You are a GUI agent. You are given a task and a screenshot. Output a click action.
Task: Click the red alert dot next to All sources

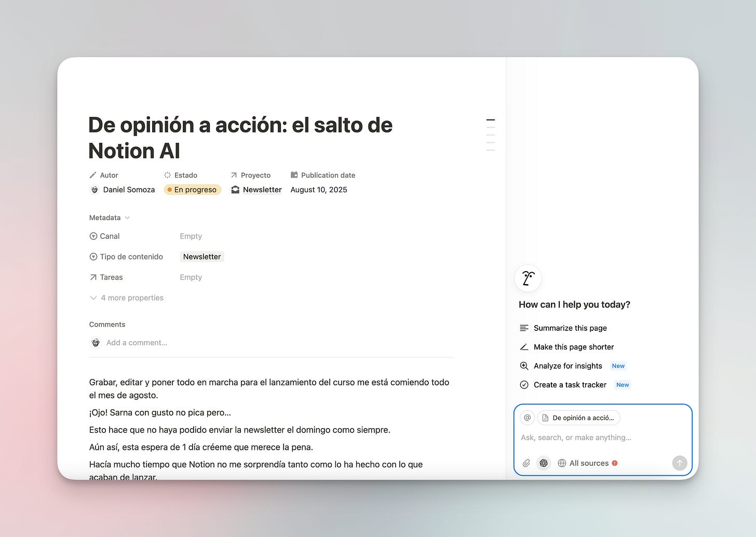pos(615,463)
